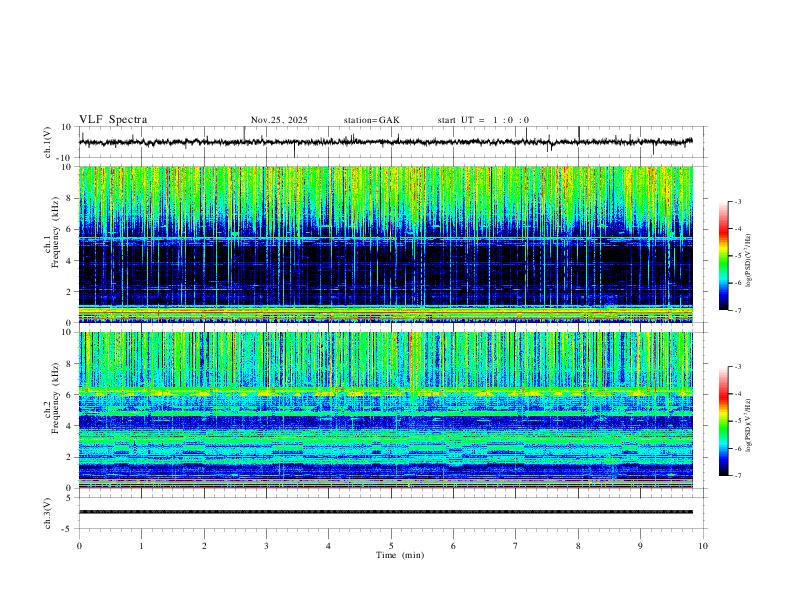Click 'ch.2 Frequency (kHz)' axis label

click(x=52, y=397)
